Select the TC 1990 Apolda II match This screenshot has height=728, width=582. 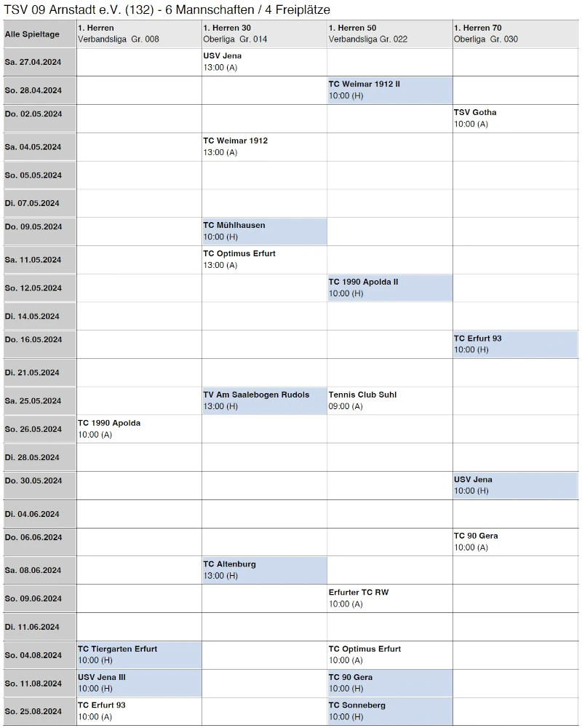point(389,288)
